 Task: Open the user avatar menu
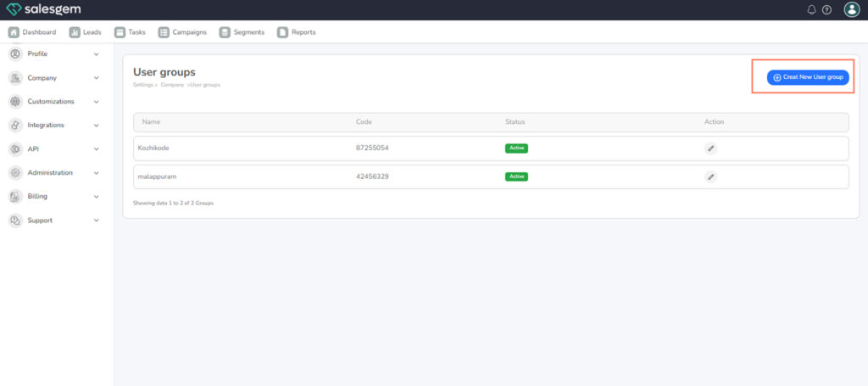851,9
